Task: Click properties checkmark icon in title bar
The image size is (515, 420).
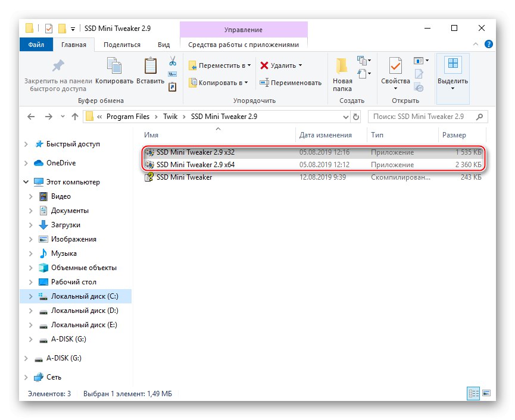Action: pyautogui.click(x=49, y=29)
